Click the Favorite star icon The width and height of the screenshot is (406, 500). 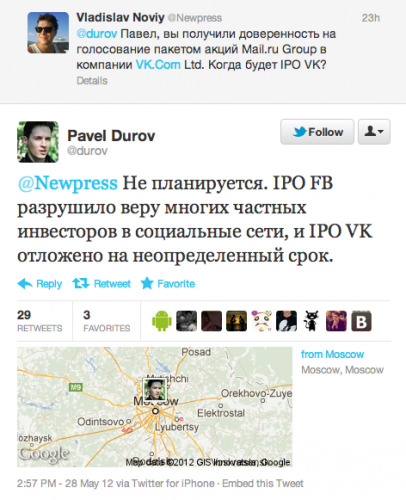click(147, 283)
